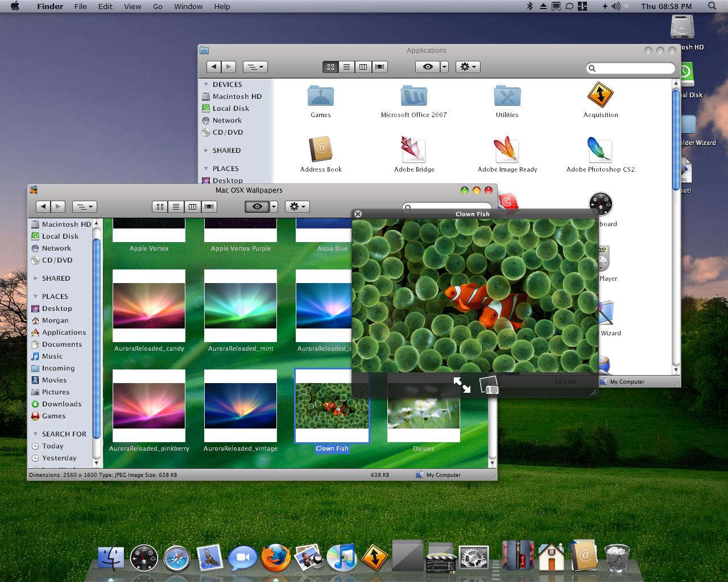Open the Window menu
This screenshot has height=582, width=728.
tap(188, 6)
